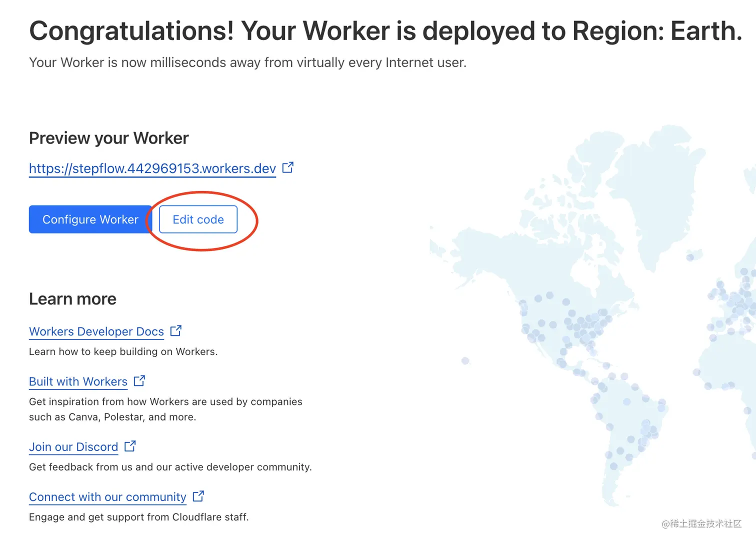The image size is (756, 543).
Task: Click the external-link icon next to Join our Discord
Action: 130,446
